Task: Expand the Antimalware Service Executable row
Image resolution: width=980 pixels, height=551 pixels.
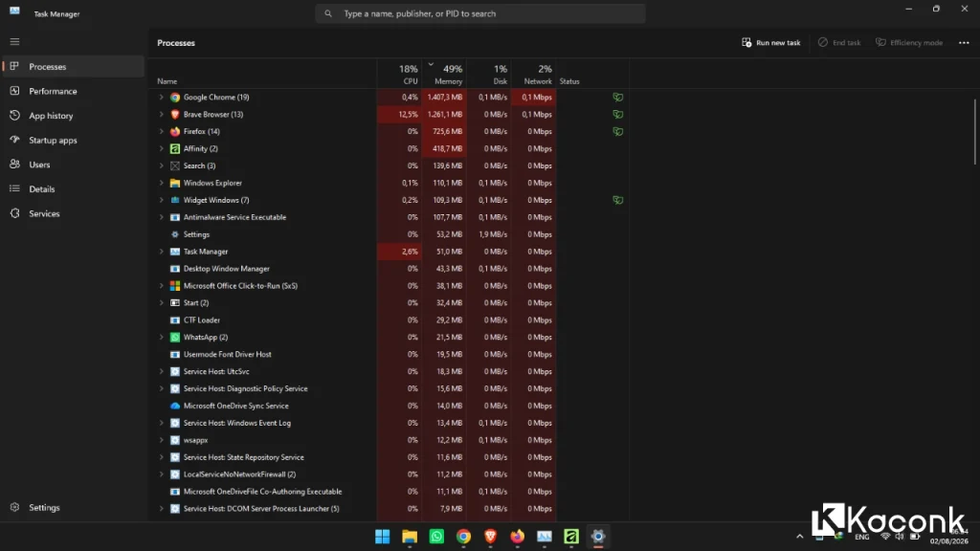Action: [161, 217]
